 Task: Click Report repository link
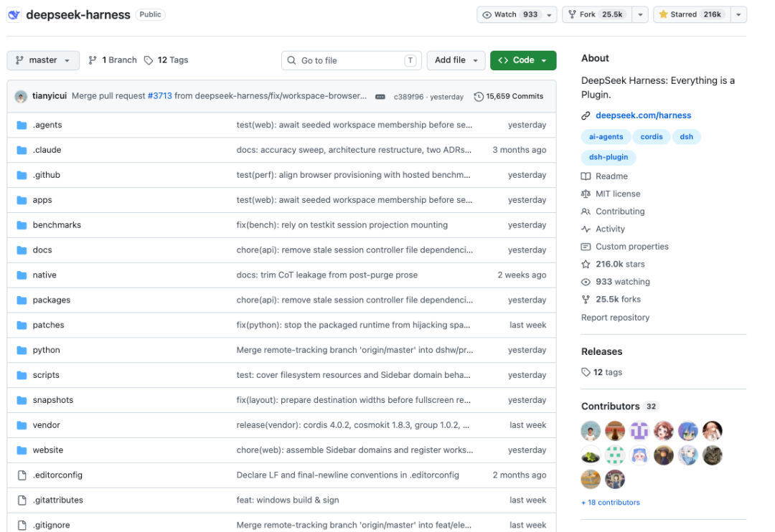click(x=615, y=318)
